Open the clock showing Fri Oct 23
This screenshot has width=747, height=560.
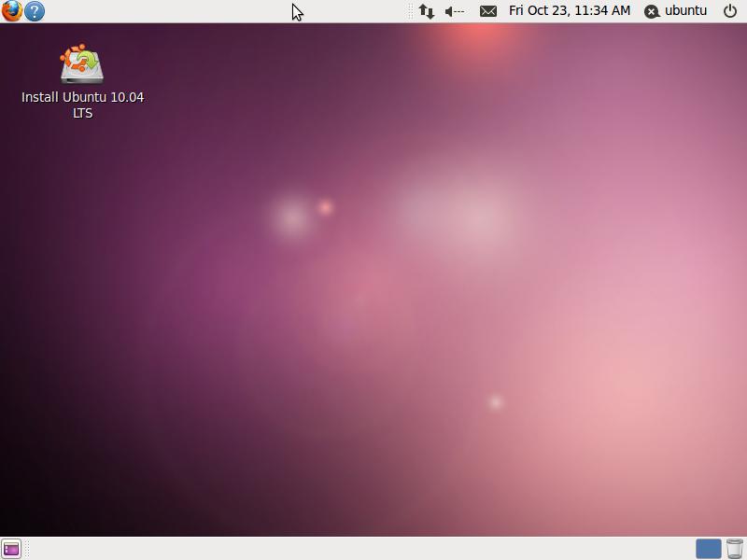tap(570, 10)
